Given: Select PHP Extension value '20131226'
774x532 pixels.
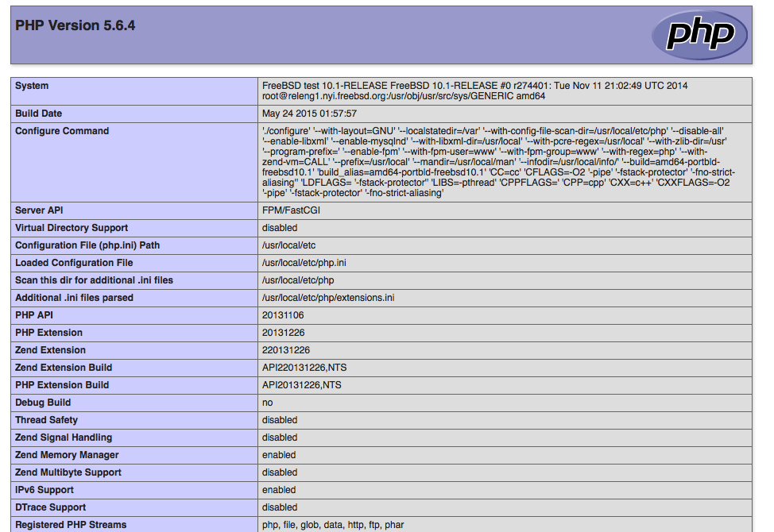Looking at the screenshot, I should [284, 333].
